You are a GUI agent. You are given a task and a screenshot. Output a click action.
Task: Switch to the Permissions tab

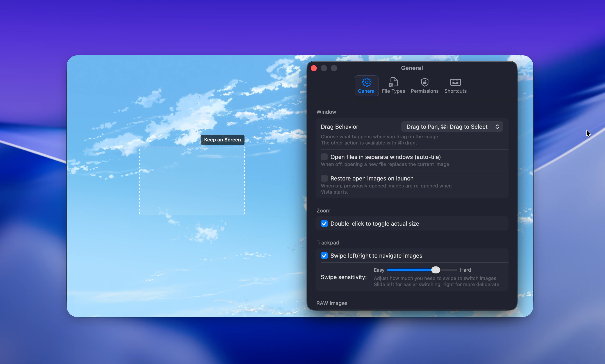pos(424,85)
